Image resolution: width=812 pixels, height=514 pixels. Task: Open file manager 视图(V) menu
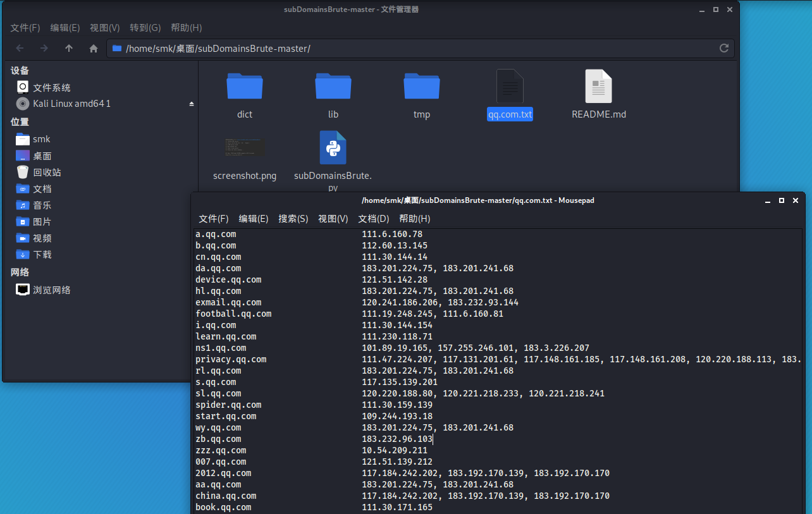105,28
